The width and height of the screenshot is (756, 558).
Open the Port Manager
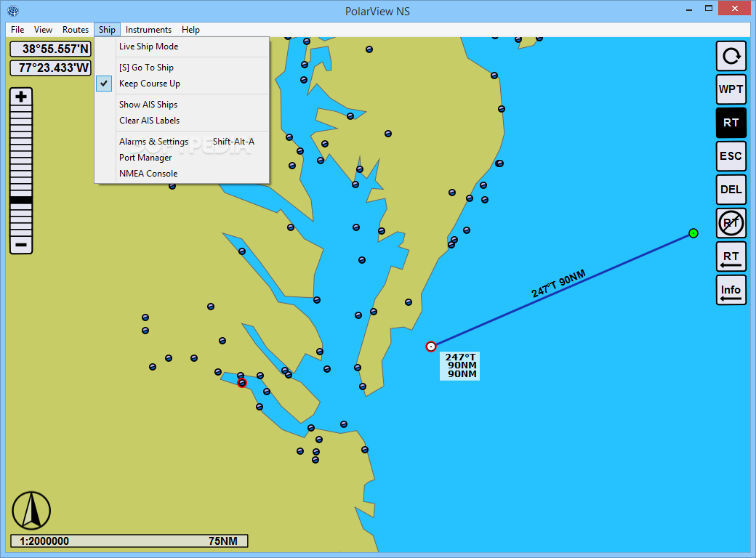182,158
